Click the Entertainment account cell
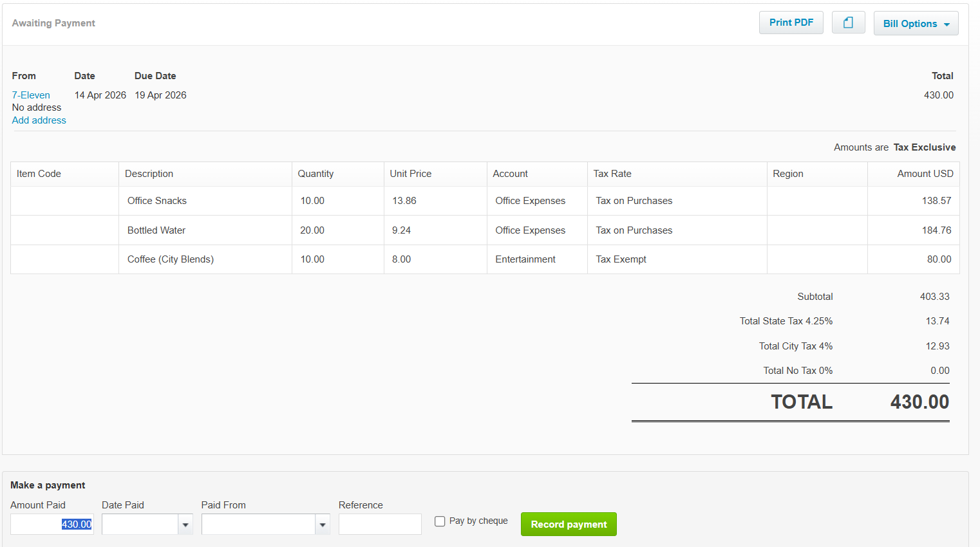The width and height of the screenshot is (980, 547). (x=537, y=259)
